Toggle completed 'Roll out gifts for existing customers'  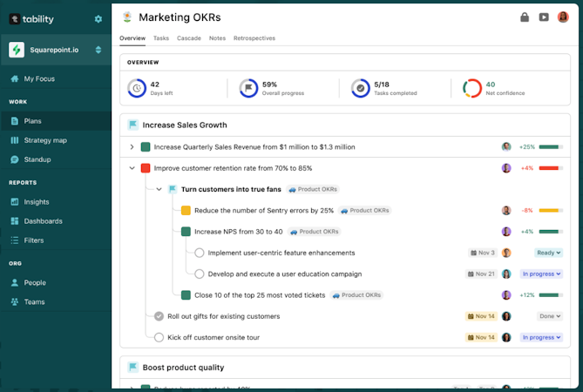(159, 316)
